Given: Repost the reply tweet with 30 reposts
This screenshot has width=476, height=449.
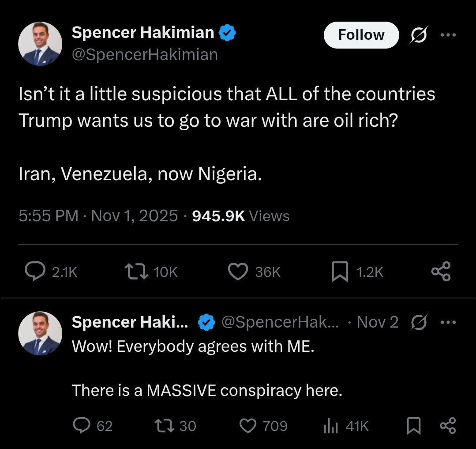Looking at the screenshot, I should [164, 426].
